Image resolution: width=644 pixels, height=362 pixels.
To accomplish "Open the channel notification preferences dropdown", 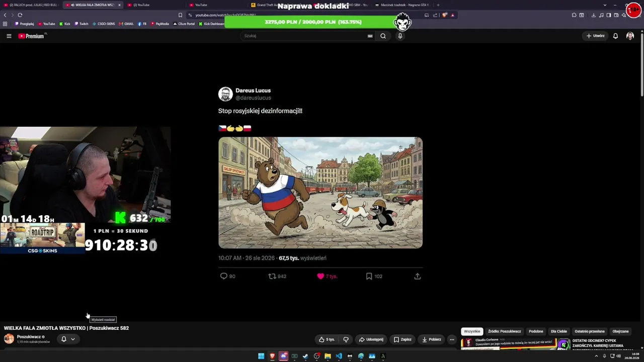I will click(x=68, y=339).
